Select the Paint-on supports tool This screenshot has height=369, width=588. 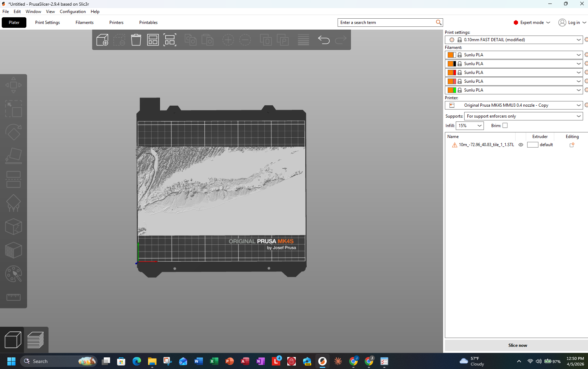coord(13,203)
